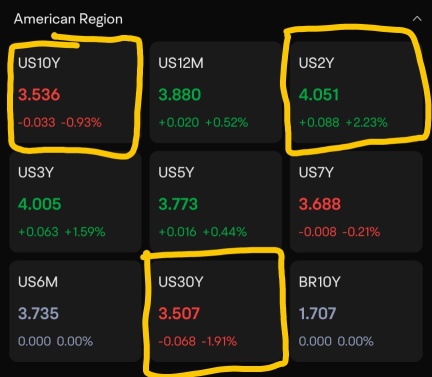Screen dimensions: 432x377
Task: Click the 4.005 value on US3Y
Action: tap(40, 204)
